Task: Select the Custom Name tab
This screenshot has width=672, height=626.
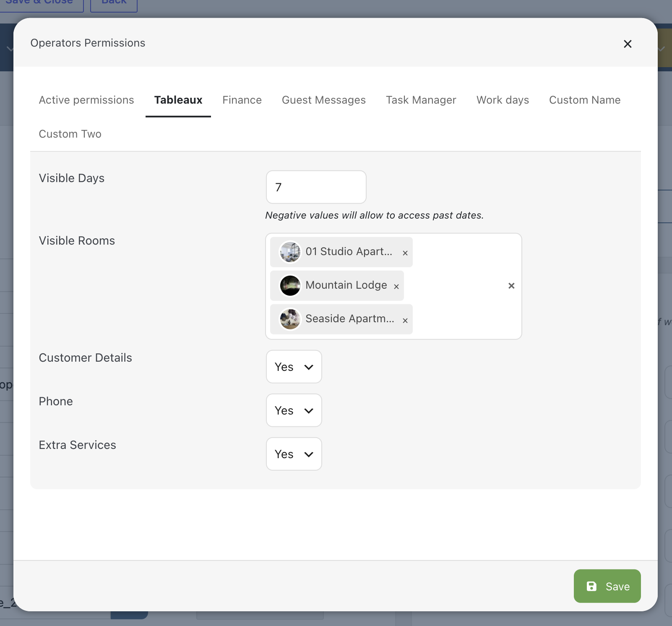Action: click(585, 100)
